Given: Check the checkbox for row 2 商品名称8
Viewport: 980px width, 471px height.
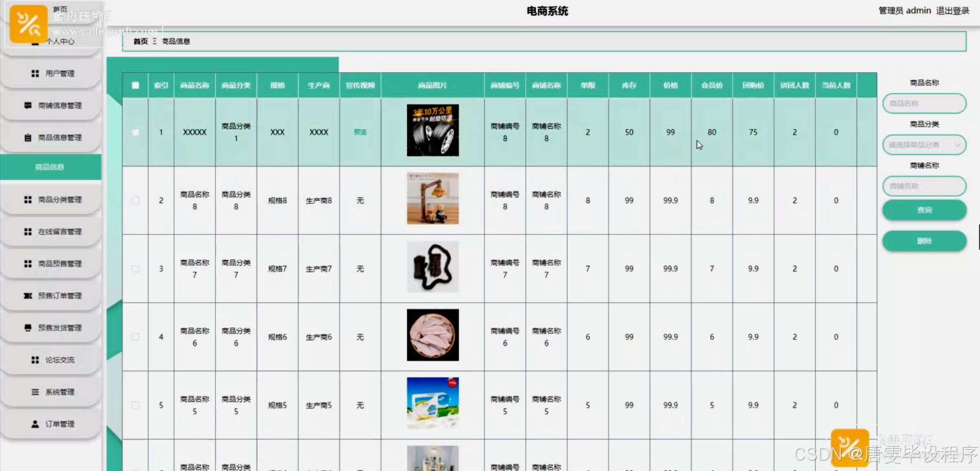Looking at the screenshot, I should [135, 200].
